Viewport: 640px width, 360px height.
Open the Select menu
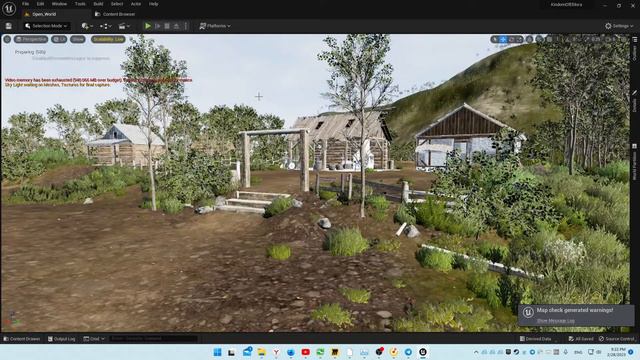117,4
